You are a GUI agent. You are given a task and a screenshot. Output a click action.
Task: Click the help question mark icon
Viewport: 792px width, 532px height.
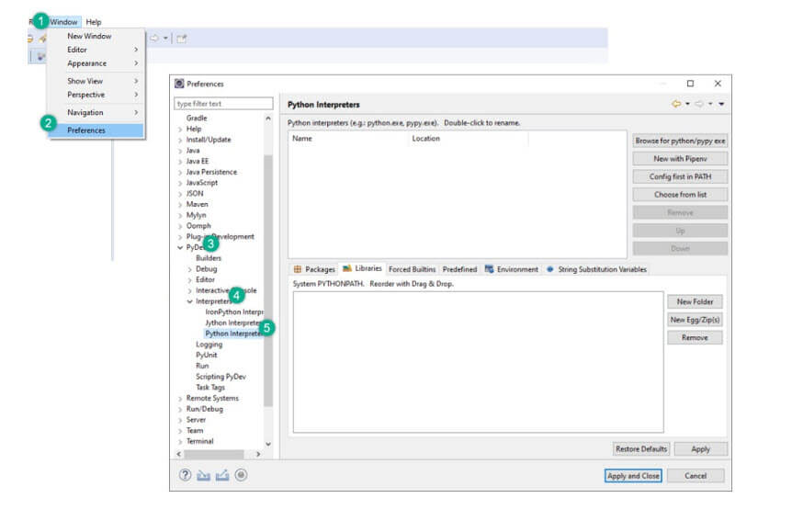pos(185,475)
